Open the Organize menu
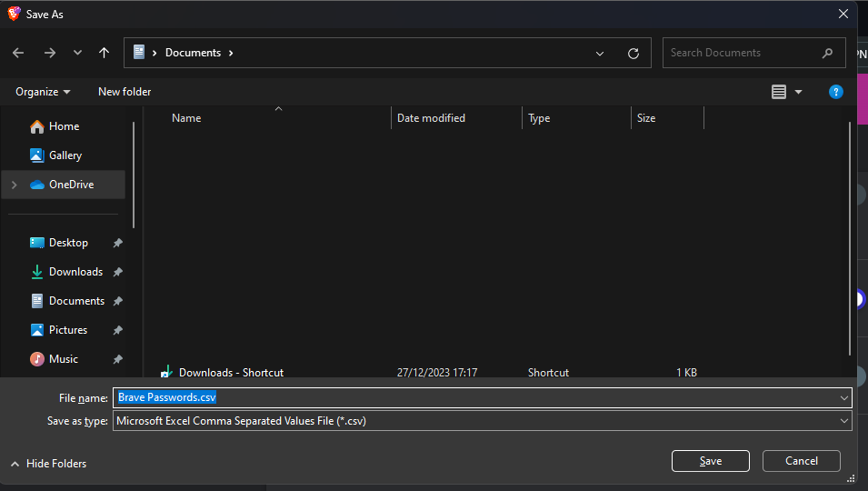The image size is (868, 491). 43,92
